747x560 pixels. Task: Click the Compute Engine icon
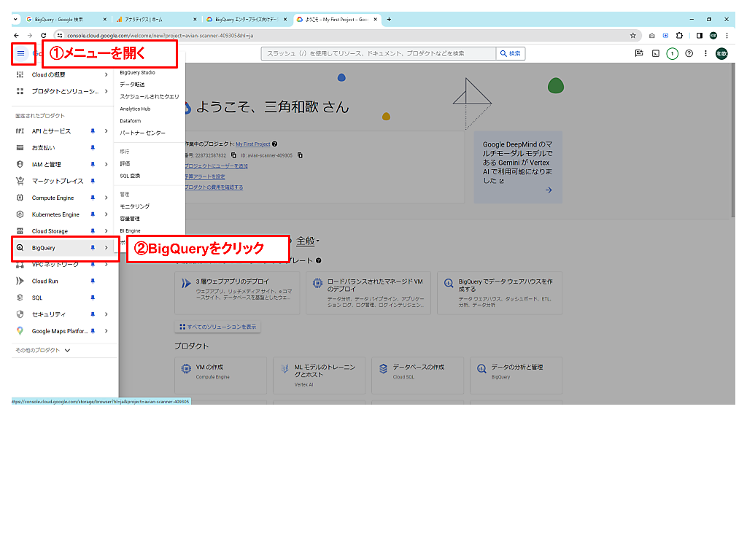(20, 198)
